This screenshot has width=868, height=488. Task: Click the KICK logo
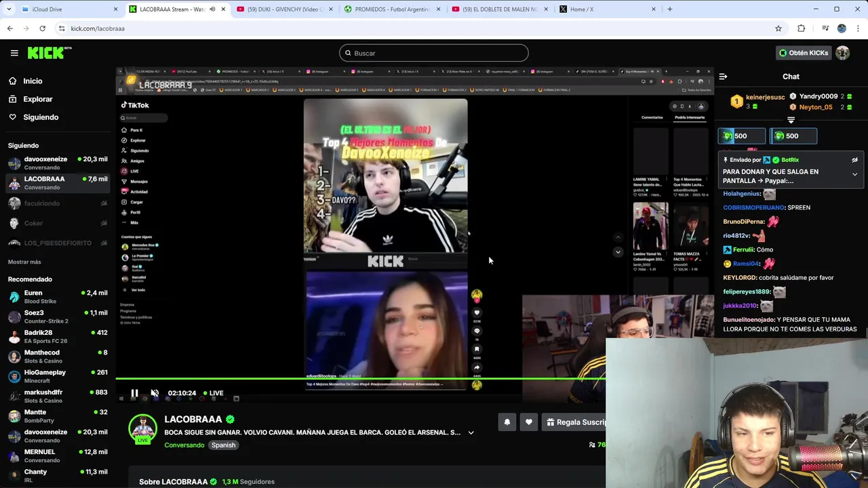coord(49,53)
